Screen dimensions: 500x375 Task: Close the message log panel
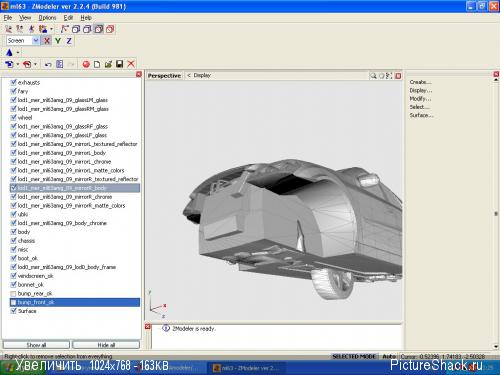(148, 327)
